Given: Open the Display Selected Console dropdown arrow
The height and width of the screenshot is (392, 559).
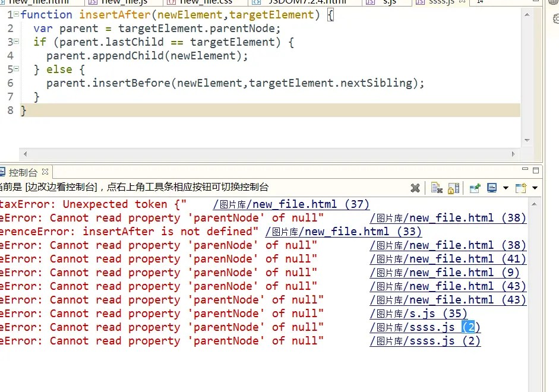Looking at the screenshot, I should 505,188.
